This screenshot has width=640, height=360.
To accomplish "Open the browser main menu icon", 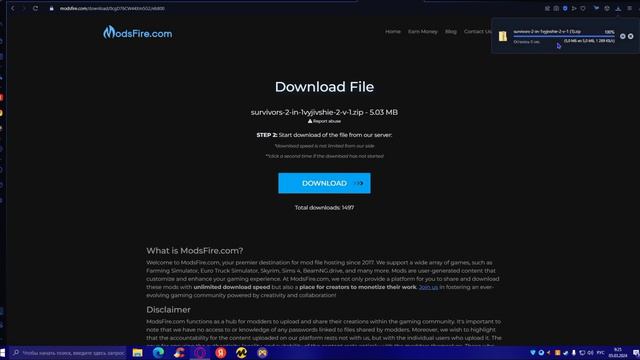I will click(x=630, y=8).
